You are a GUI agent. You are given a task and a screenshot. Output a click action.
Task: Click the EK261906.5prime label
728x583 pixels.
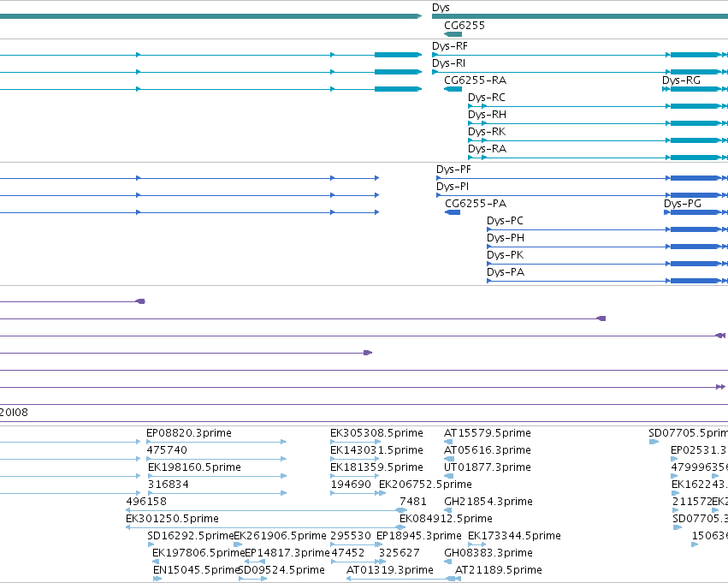[280, 537]
